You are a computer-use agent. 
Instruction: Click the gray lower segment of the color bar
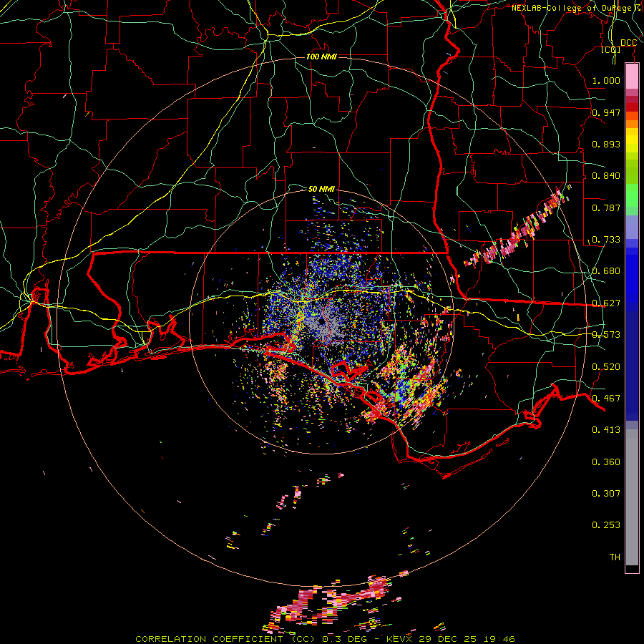(632, 497)
